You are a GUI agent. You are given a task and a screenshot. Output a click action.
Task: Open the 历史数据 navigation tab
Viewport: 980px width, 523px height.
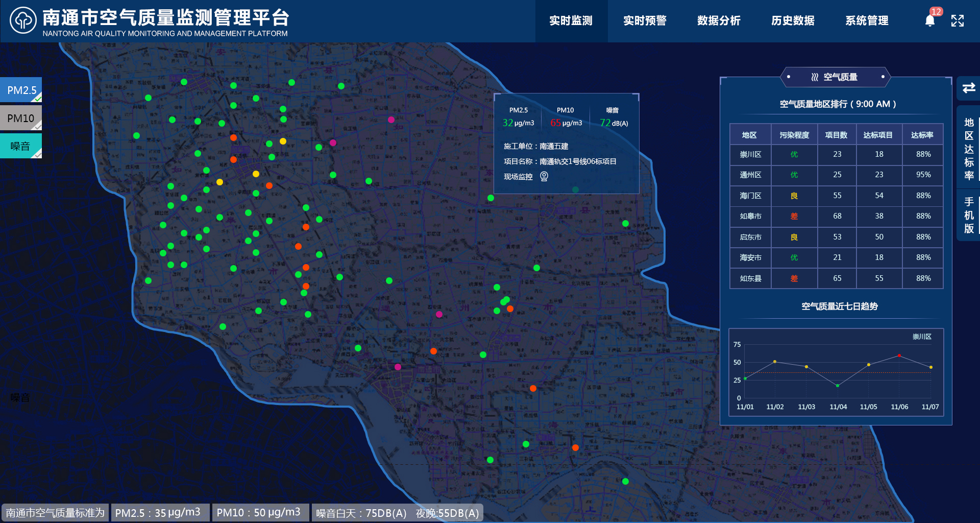pos(793,20)
